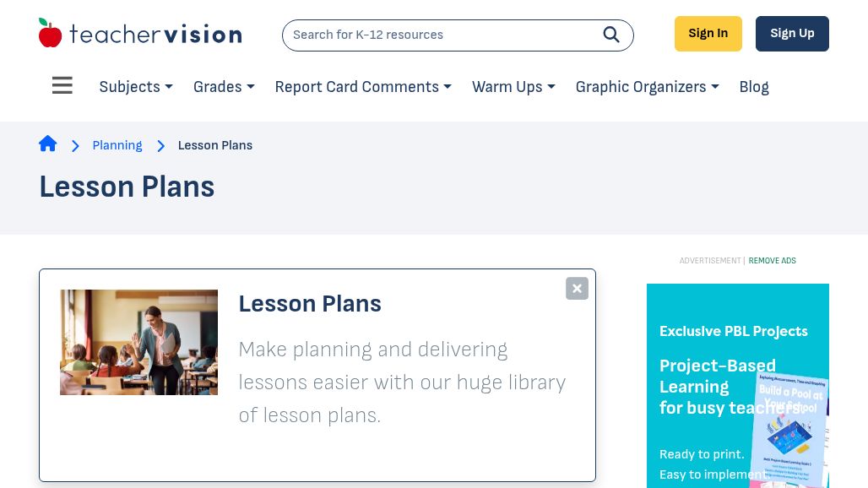Open the Warm Ups dropdown
Screen dimensions: 868x488
[x=513, y=87]
